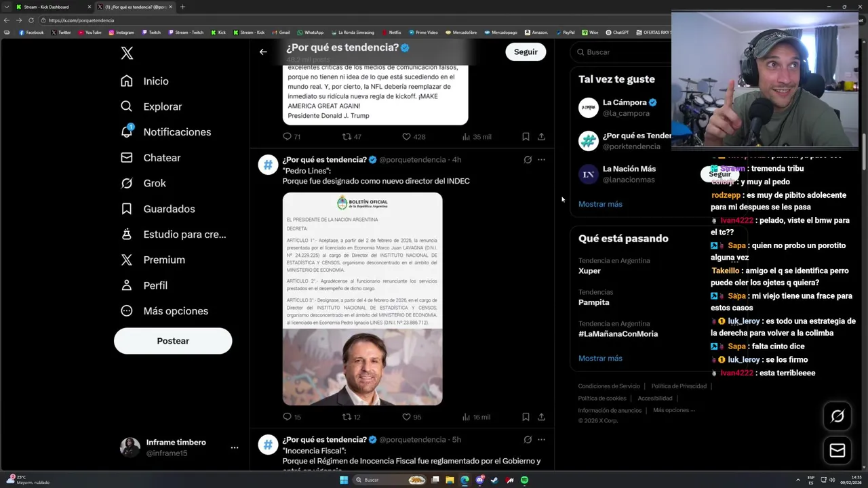The image size is (868, 488).
Task: Open WhatsApp bookmark in bookmarks bar
Action: tap(310, 33)
